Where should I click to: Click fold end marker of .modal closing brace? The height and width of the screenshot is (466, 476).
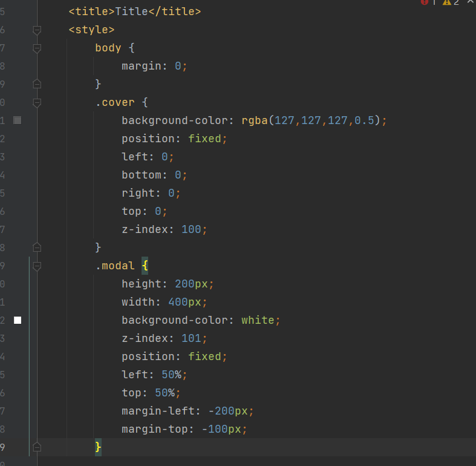coord(37,447)
